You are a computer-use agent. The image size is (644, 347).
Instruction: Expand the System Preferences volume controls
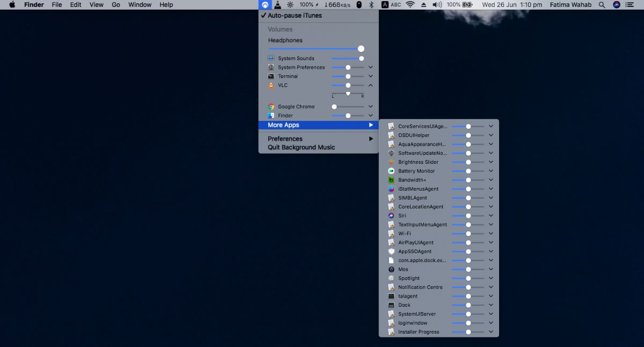(x=370, y=67)
